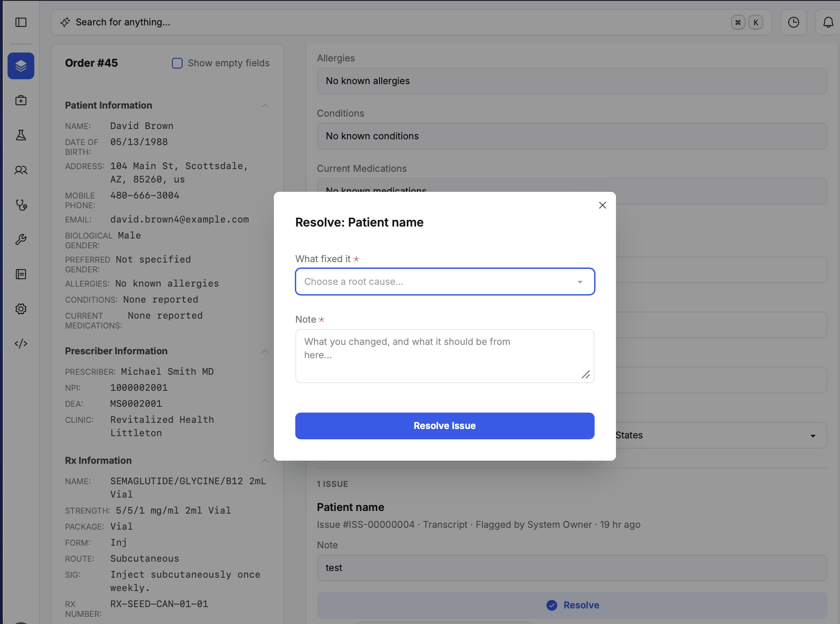Click the Resolve Issue button
This screenshot has height=624, width=840.
pyautogui.click(x=445, y=426)
